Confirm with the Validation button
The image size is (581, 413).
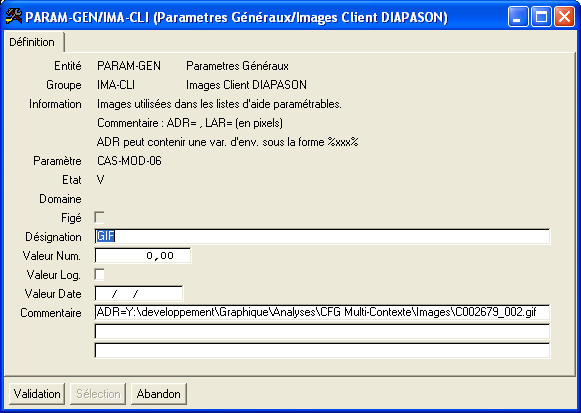coord(37,393)
